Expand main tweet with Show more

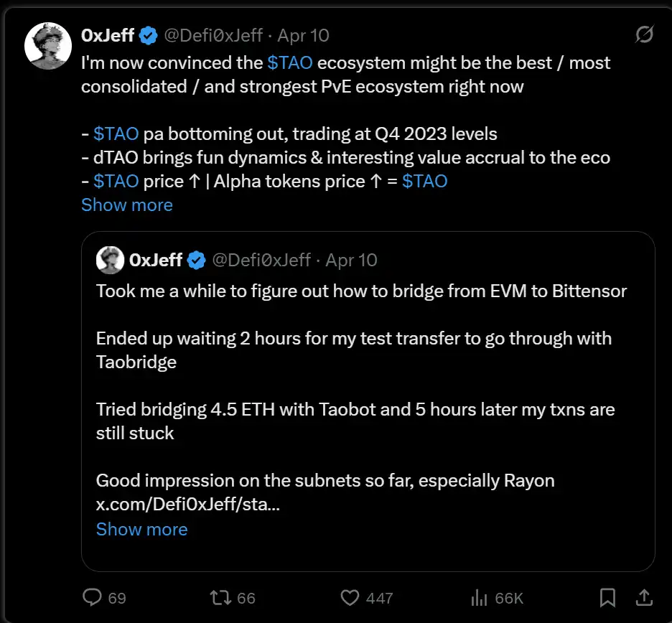127,205
